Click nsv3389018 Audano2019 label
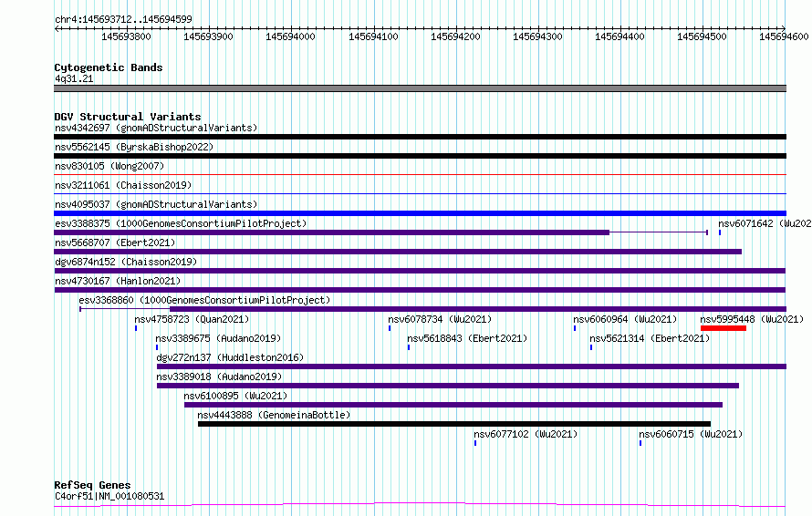This screenshot has width=812, height=516. 219,377
